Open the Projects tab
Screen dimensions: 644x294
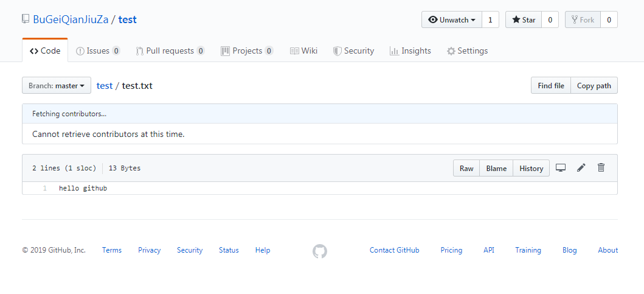pyautogui.click(x=247, y=51)
